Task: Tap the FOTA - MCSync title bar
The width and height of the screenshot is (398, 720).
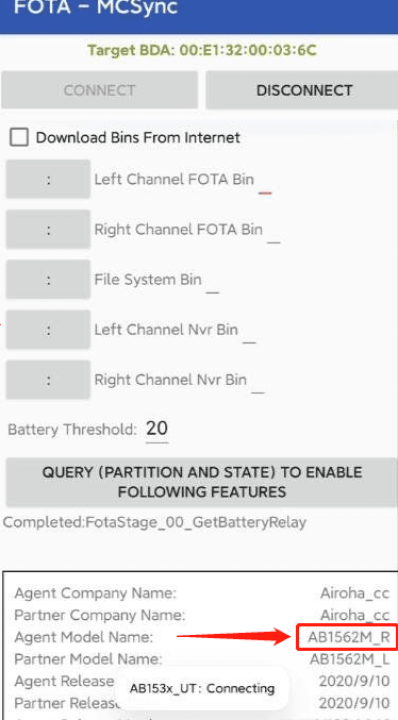Action: pos(199,14)
